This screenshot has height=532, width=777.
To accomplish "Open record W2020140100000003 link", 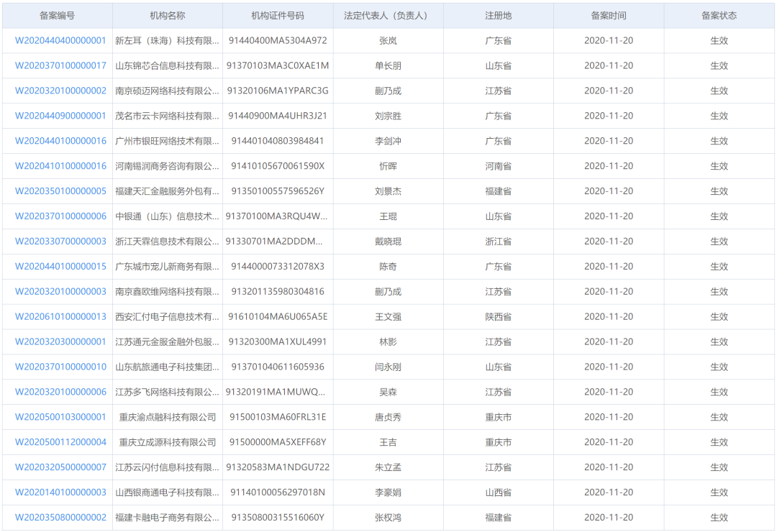I will tap(60, 492).
